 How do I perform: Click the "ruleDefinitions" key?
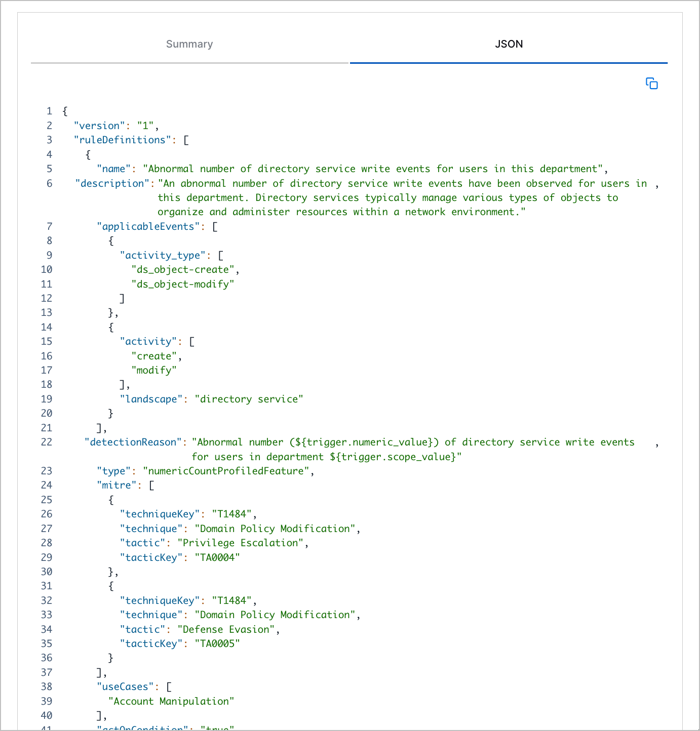coord(122,140)
